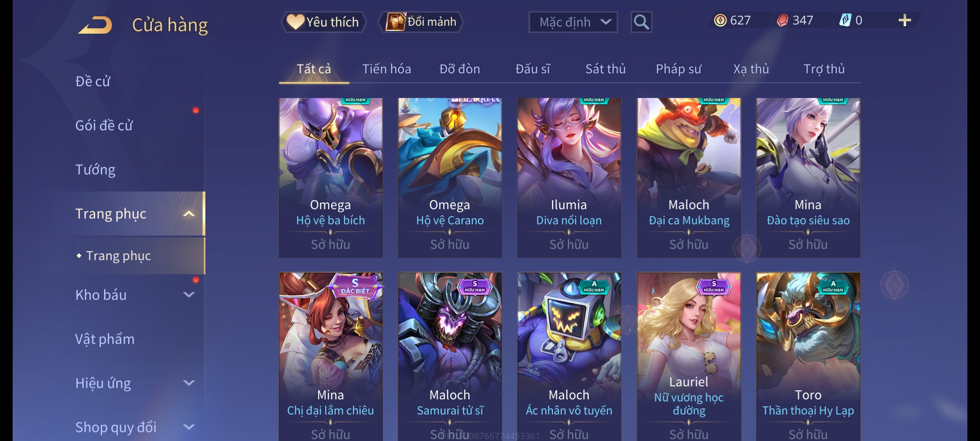Open the search magnifier icon
Viewport: 980px width, 441px height.
[x=641, y=22]
